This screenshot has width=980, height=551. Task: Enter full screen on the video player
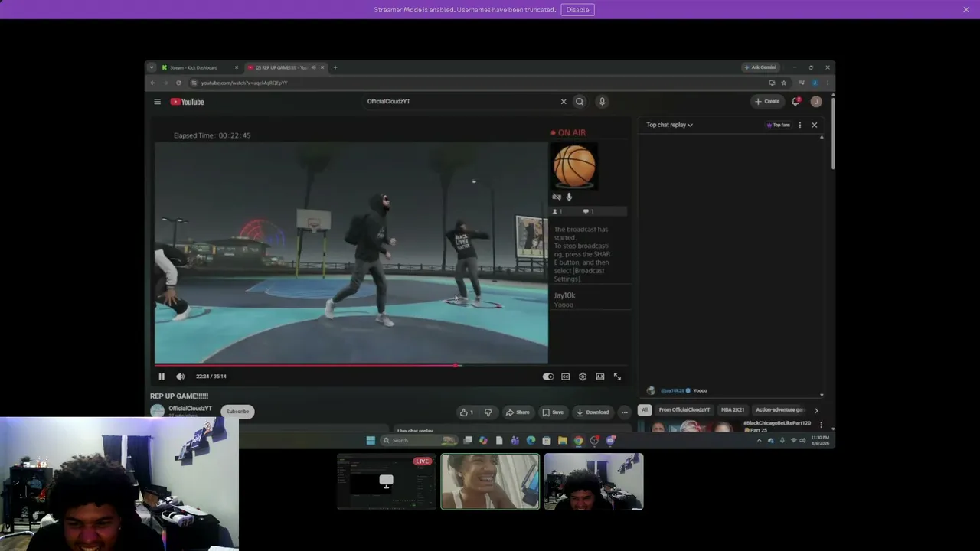click(617, 377)
